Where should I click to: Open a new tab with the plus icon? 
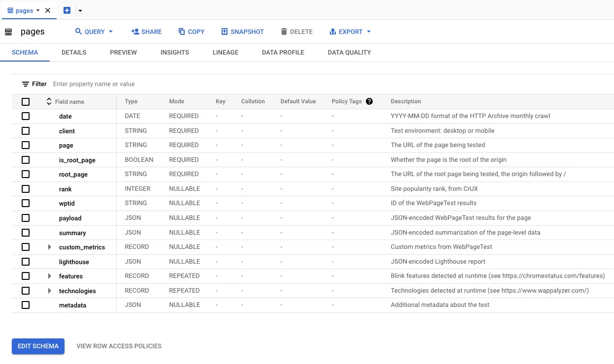[x=66, y=10]
